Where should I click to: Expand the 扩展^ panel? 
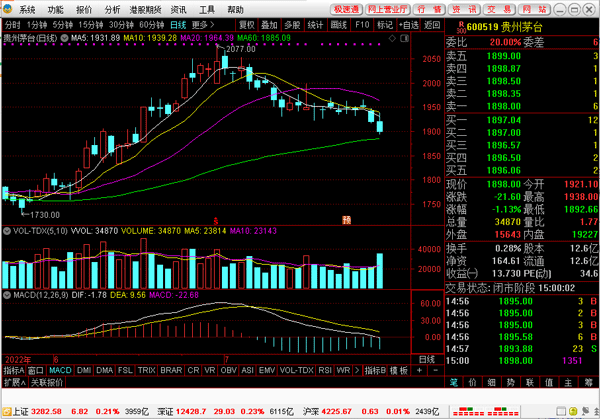[x=15, y=382]
